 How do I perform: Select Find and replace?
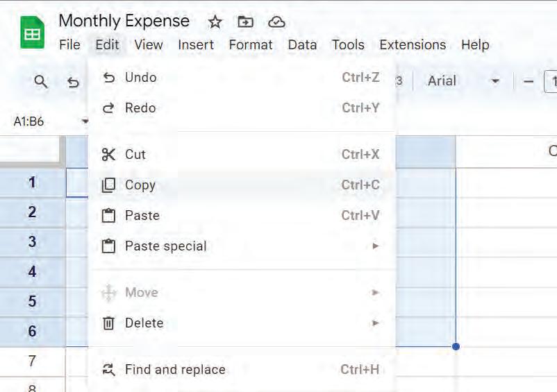(175, 370)
